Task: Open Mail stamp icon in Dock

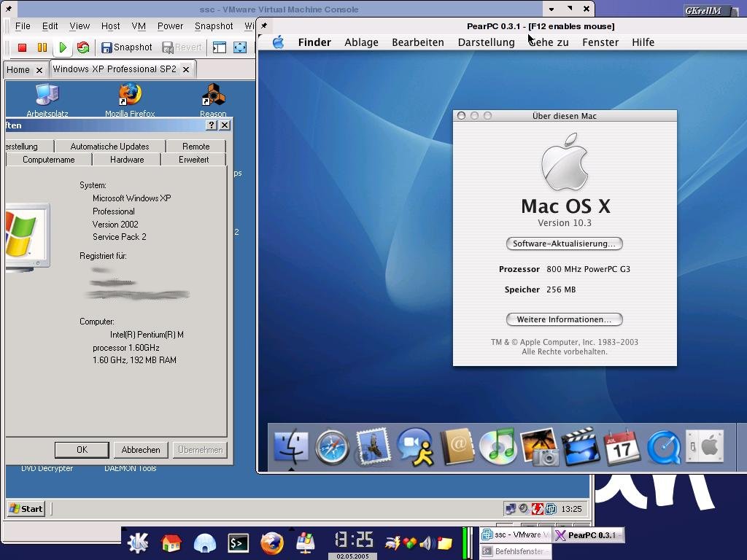Action: pos(373,447)
